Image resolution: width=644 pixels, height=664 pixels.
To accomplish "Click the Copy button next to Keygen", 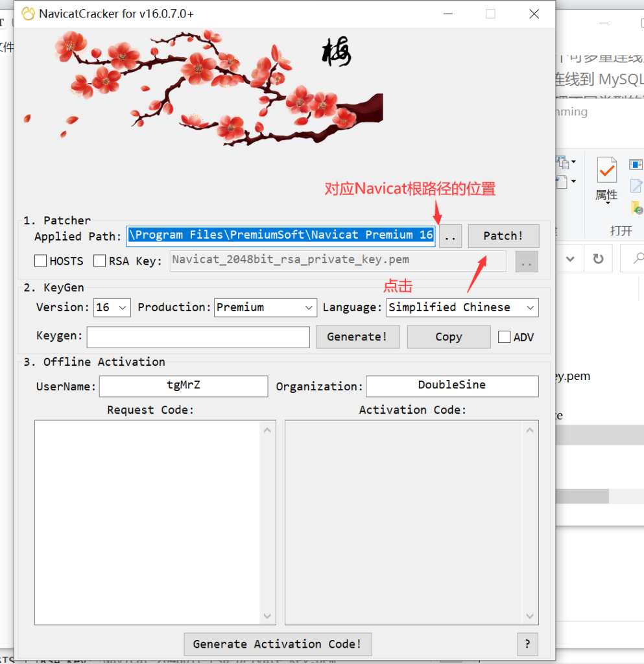I will pyautogui.click(x=449, y=337).
